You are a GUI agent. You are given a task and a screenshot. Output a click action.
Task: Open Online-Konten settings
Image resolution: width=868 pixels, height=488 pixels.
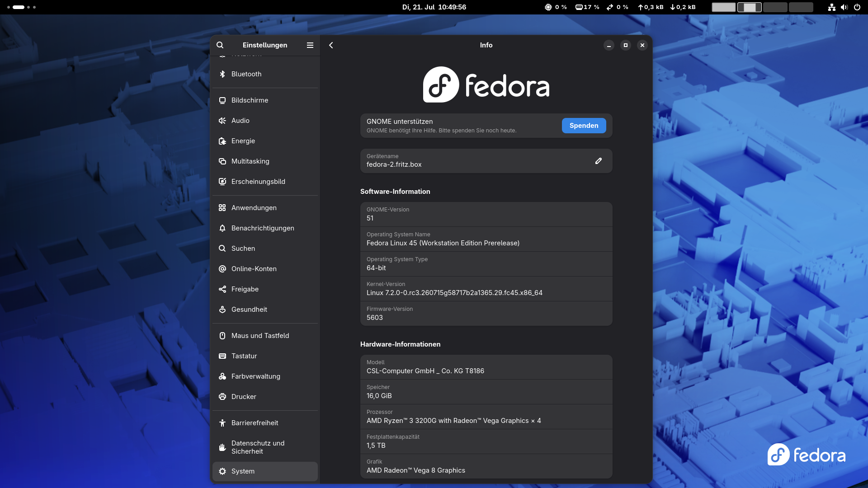tap(265, 269)
